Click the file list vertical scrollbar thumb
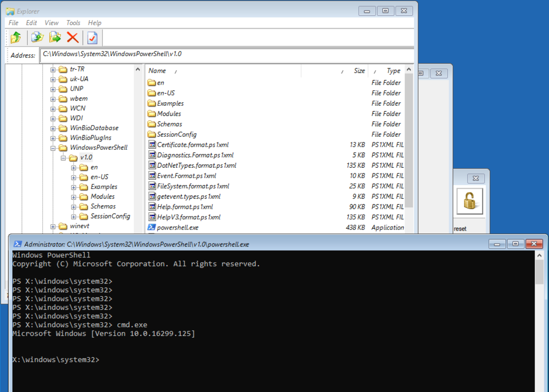549x392 pixels. click(409, 139)
